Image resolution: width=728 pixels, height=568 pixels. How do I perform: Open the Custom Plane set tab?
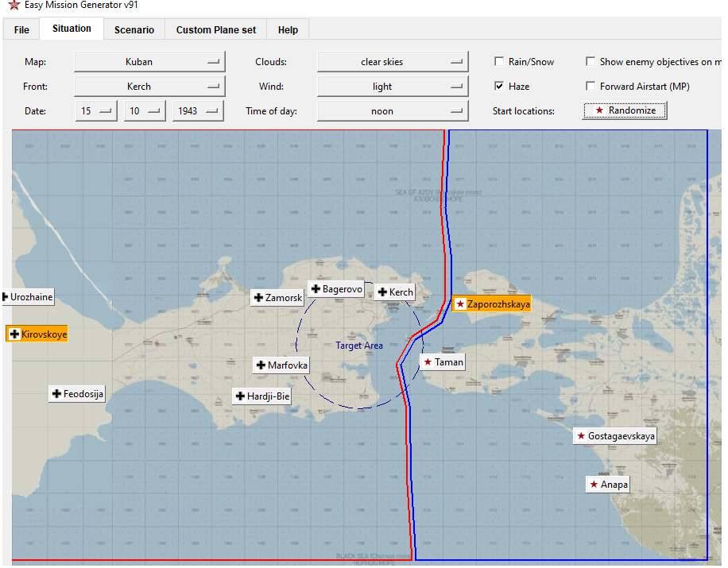click(x=216, y=30)
